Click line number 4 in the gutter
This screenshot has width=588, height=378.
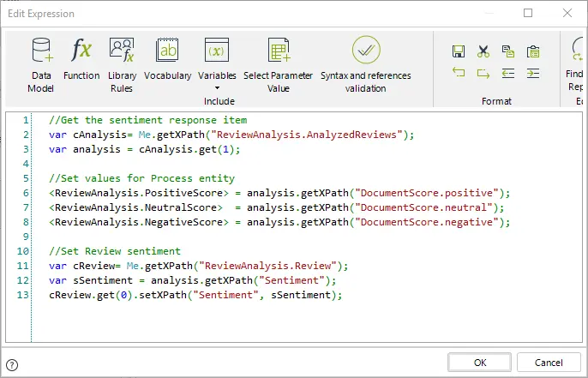coord(26,164)
